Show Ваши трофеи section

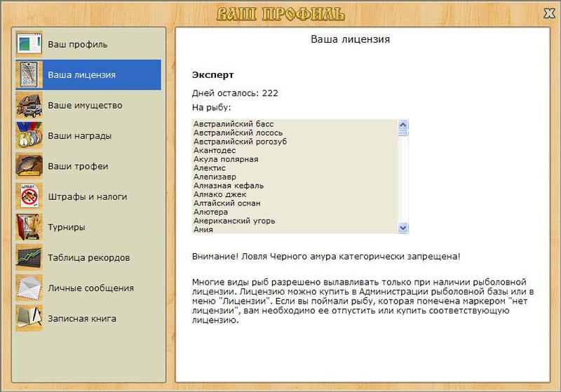click(88, 166)
